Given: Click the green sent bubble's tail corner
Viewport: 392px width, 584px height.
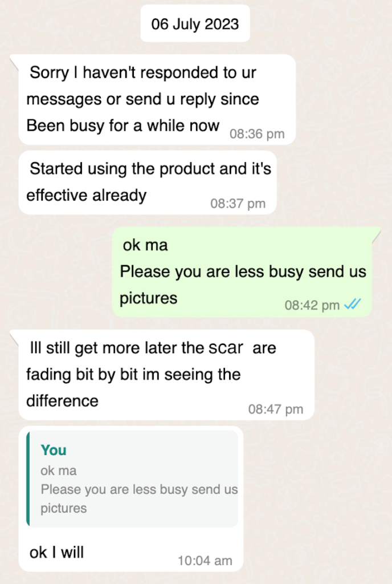Looking at the screenshot, I should coord(377,233).
